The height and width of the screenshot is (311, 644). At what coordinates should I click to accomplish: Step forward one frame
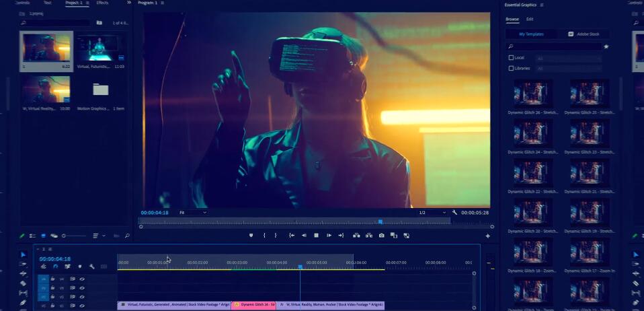click(329, 235)
